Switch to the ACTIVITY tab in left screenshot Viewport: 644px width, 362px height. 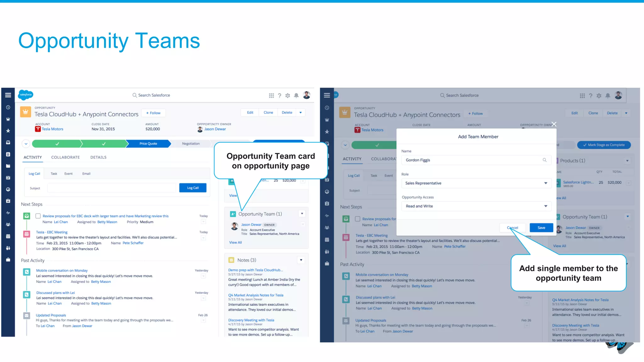pyautogui.click(x=33, y=157)
